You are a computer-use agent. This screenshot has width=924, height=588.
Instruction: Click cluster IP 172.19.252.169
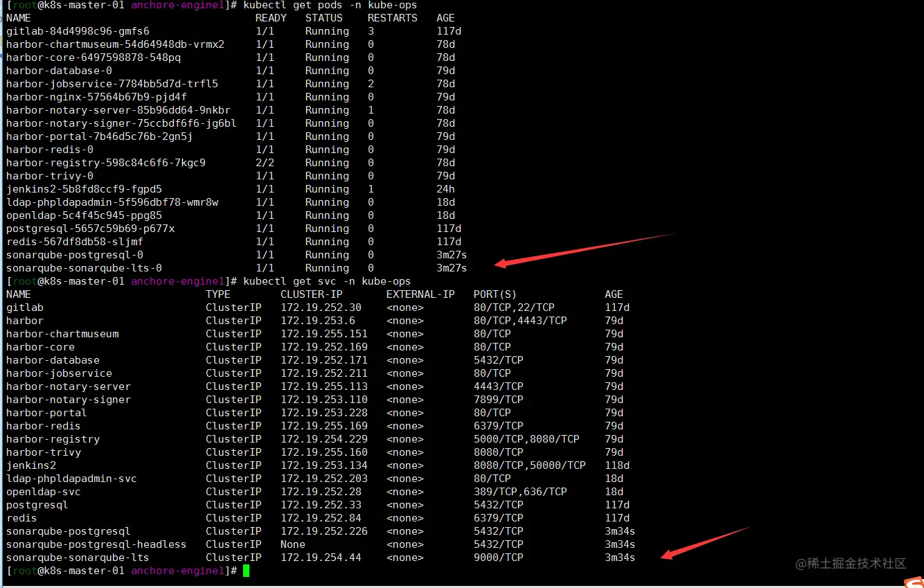coord(324,347)
